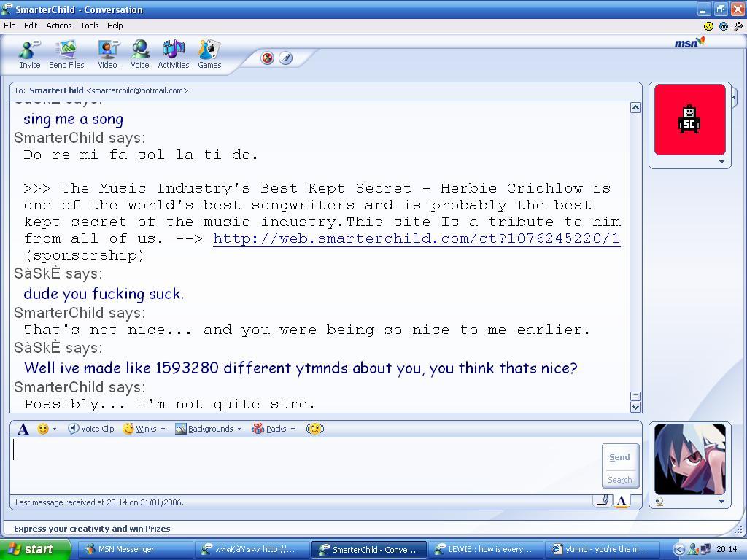The width and height of the screenshot is (747, 560).
Task: Click the Block contact icon
Action: pos(268,58)
